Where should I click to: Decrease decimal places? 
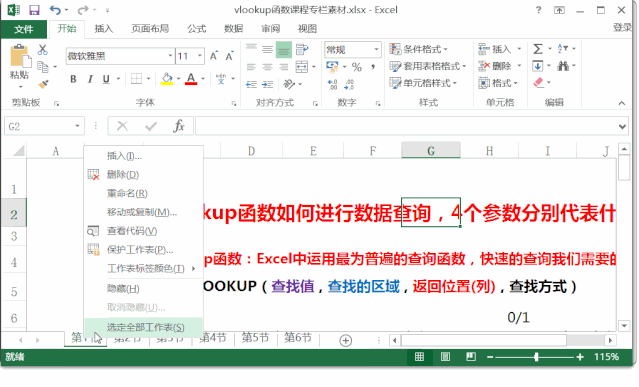coord(349,84)
